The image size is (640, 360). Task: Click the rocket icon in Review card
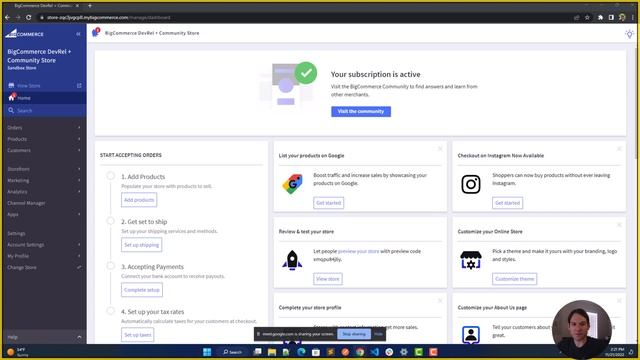point(292,260)
